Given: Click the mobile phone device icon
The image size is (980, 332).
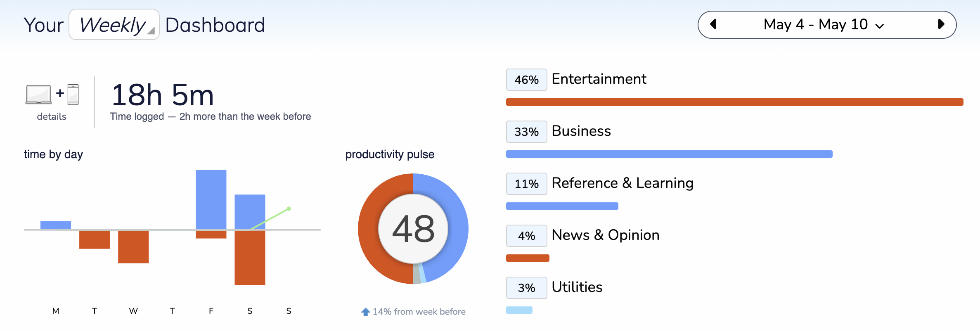Looking at the screenshot, I should 73,95.
